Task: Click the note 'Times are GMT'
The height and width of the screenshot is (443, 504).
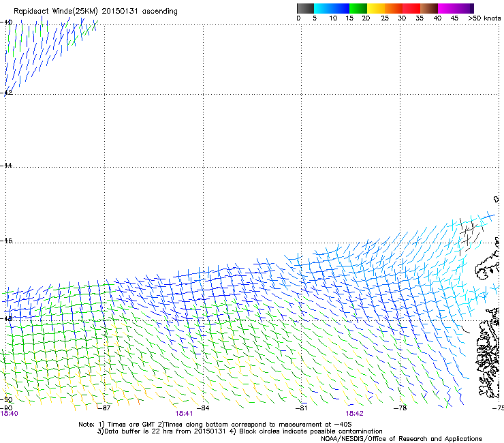Action: coord(131,425)
